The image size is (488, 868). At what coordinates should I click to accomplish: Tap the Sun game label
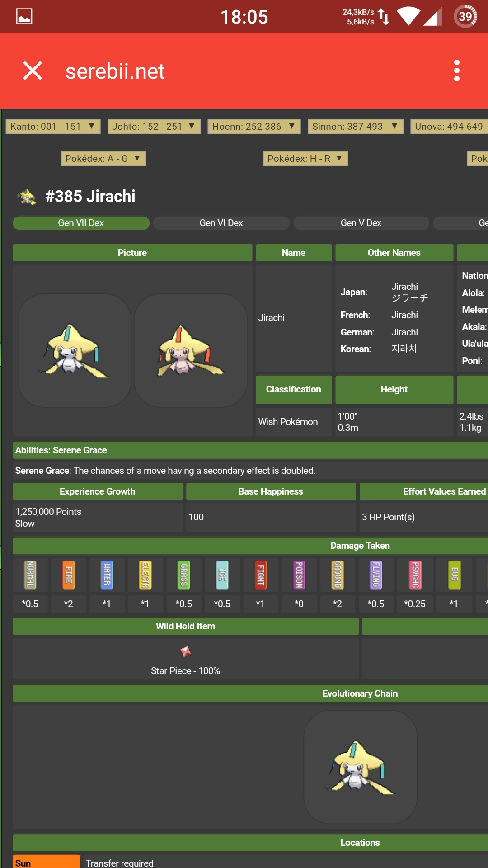click(47, 862)
